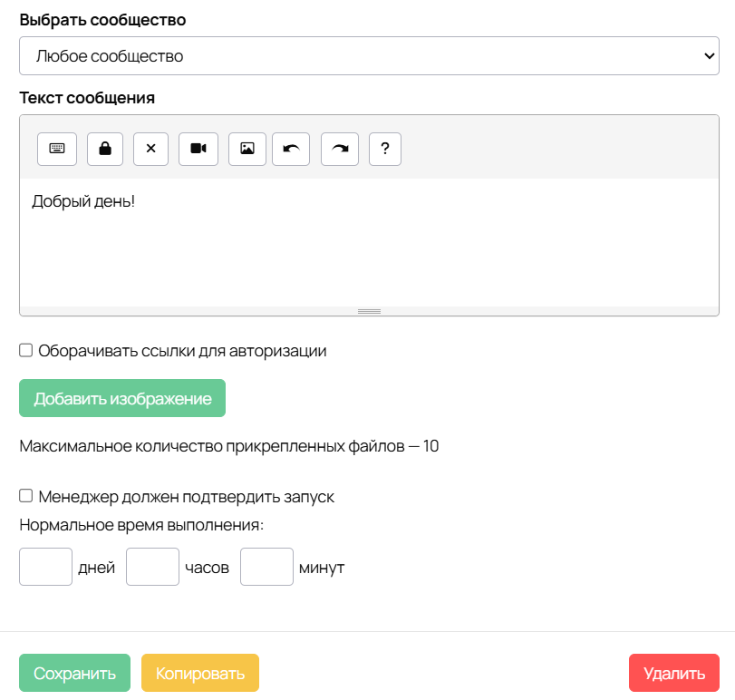Click the "Добавить изображение" button

[122, 399]
